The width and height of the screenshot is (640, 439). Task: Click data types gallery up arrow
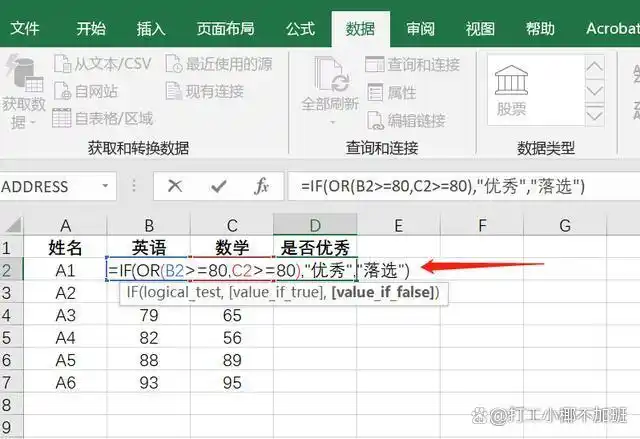point(595,66)
